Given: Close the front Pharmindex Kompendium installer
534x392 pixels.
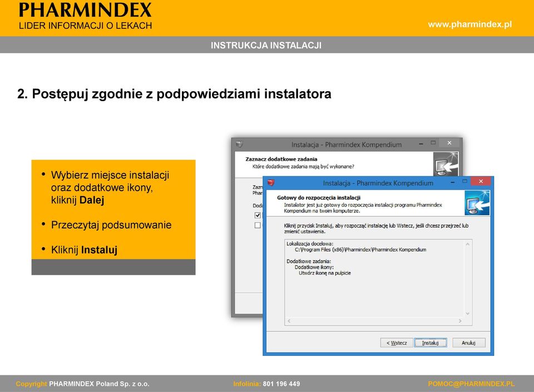Looking at the screenshot, I should [x=481, y=181].
